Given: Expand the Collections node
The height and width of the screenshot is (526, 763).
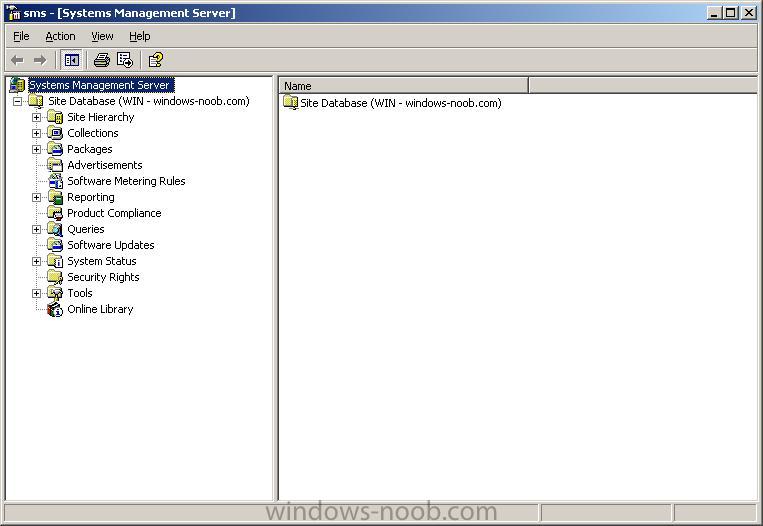Looking at the screenshot, I should pos(36,133).
